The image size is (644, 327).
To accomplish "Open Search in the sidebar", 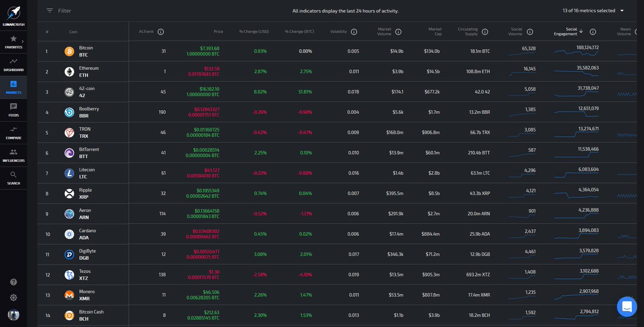I will [13, 177].
